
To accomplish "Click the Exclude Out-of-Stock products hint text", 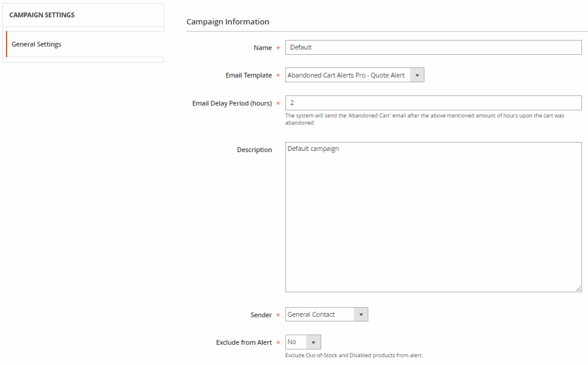I will tap(353, 355).
